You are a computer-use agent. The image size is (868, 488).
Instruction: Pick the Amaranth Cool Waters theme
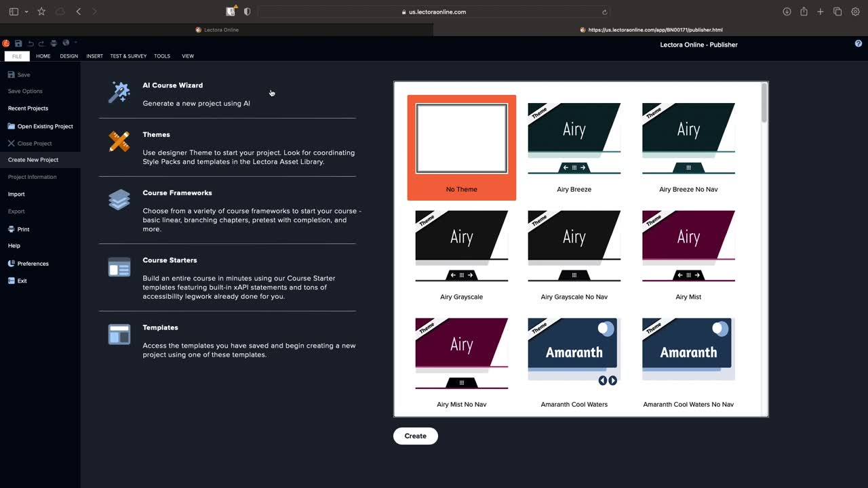tap(574, 352)
